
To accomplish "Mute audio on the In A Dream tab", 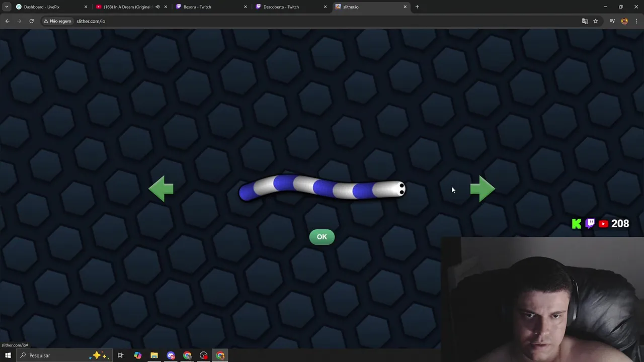I will click(x=157, y=7).
